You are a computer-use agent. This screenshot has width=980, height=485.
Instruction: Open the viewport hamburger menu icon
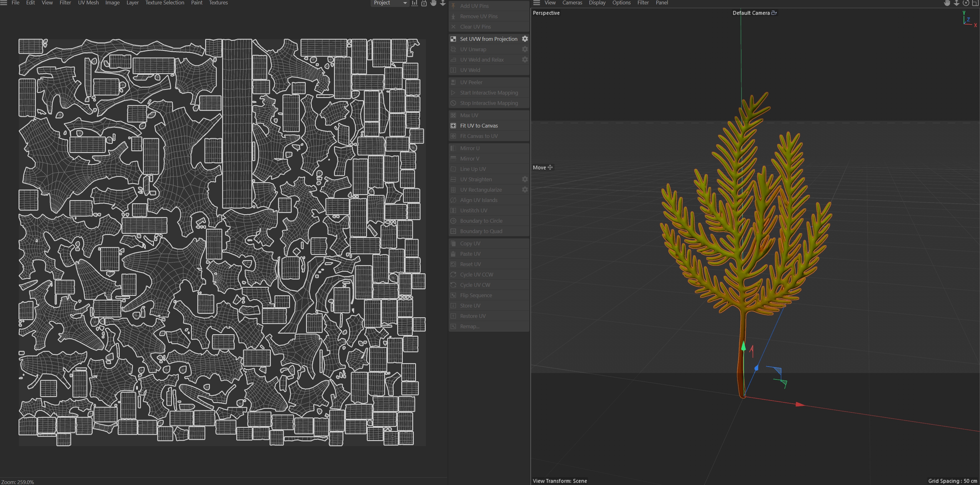pos(536,3)
